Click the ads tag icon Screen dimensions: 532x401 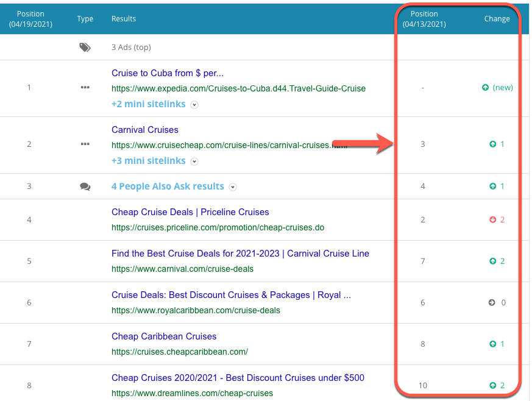(85, 48)
